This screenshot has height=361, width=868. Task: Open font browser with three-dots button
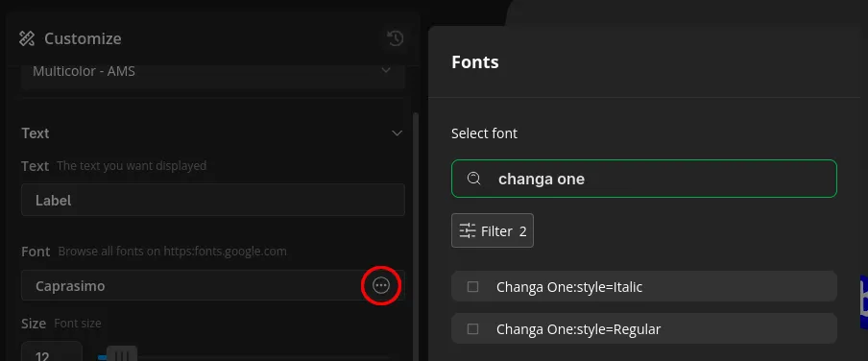(x=381, y=286)
